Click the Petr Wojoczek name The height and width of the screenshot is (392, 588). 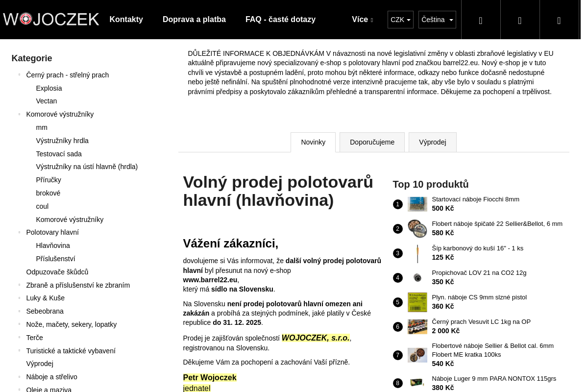tap(210, 377)
